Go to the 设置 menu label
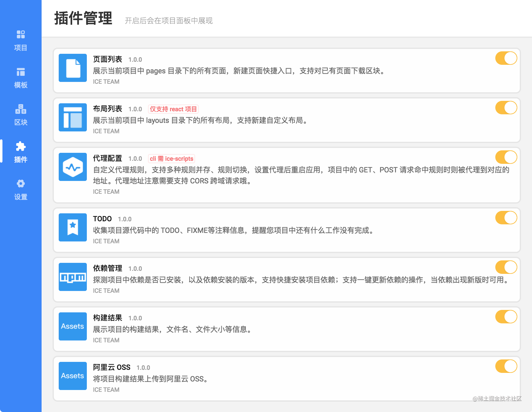532x412 pixels. coord(20,197)
